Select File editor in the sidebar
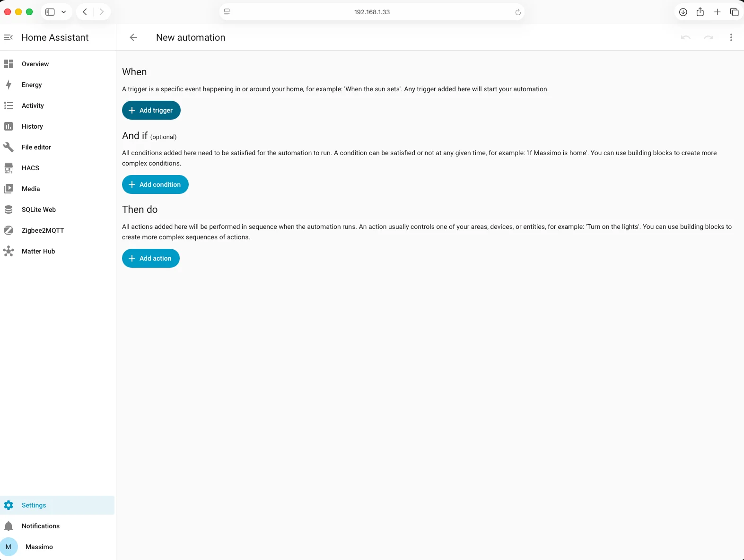Screen dimensions: 744x560 tap(57, 147)
